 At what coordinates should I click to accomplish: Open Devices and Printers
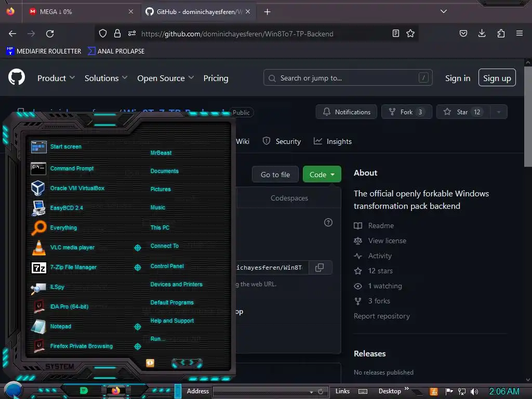pyautogui.click(x=176, y=285)
